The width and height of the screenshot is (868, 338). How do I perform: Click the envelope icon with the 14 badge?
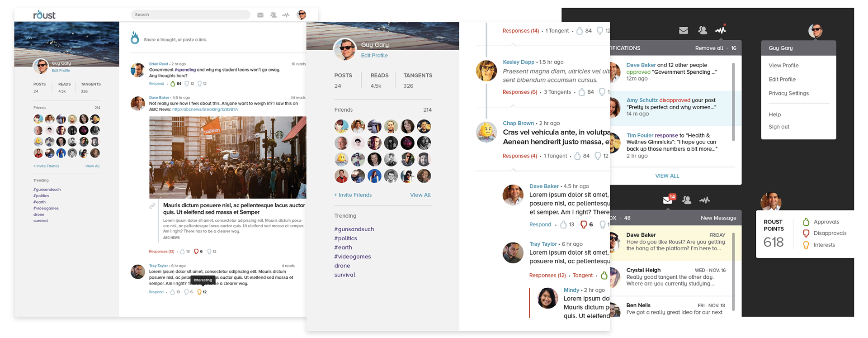pyautogui.click(x=669, y=199)
